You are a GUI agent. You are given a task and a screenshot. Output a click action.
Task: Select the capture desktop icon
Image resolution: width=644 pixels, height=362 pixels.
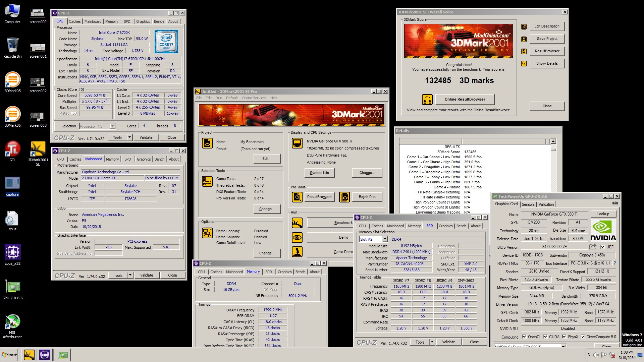point(12,186)
